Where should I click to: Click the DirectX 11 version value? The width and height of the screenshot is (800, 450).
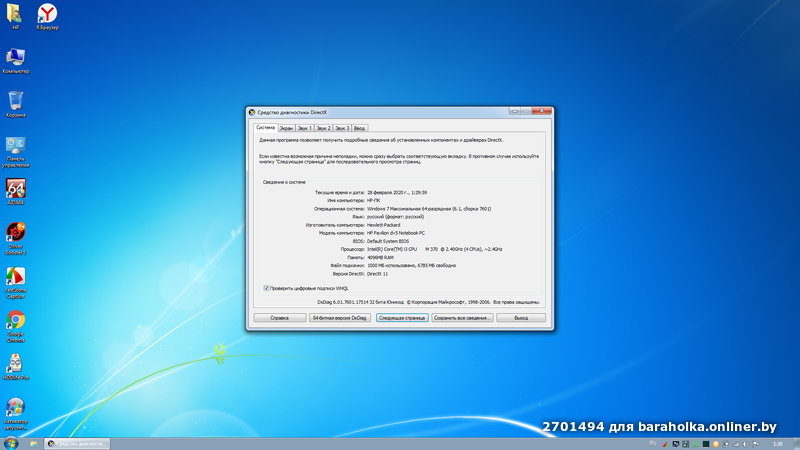tap(378, 274)
